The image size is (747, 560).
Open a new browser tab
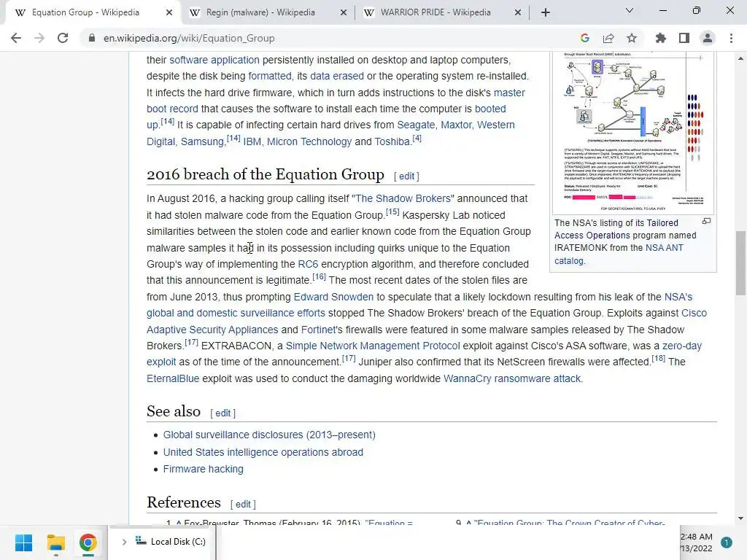click(x=546, y=12)
